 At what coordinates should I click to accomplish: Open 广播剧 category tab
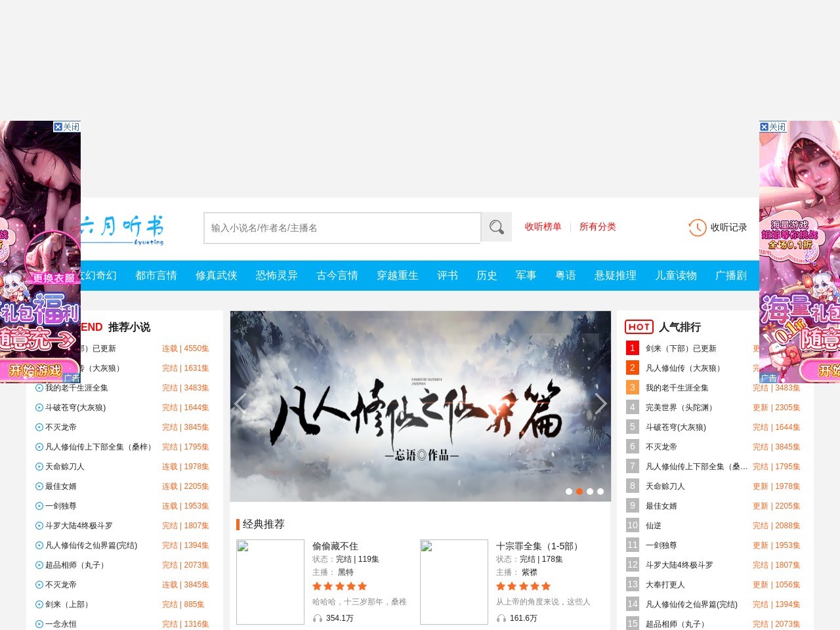[731, 276]
